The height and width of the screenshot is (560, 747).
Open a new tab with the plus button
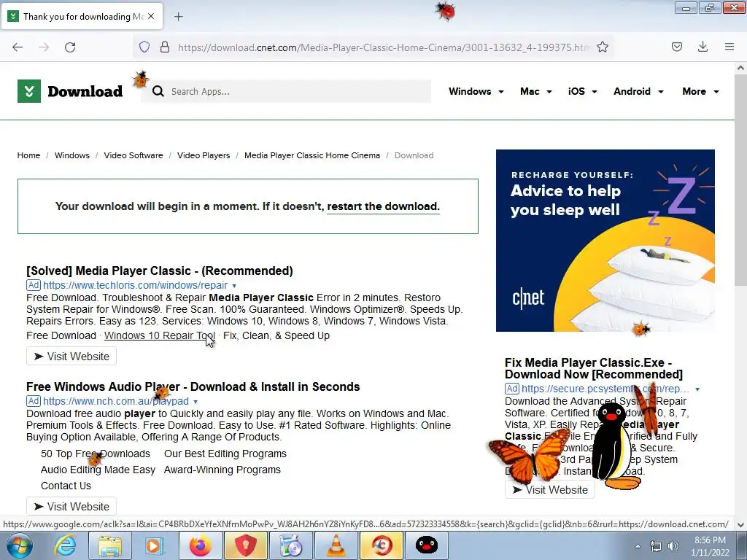(178, 17)
